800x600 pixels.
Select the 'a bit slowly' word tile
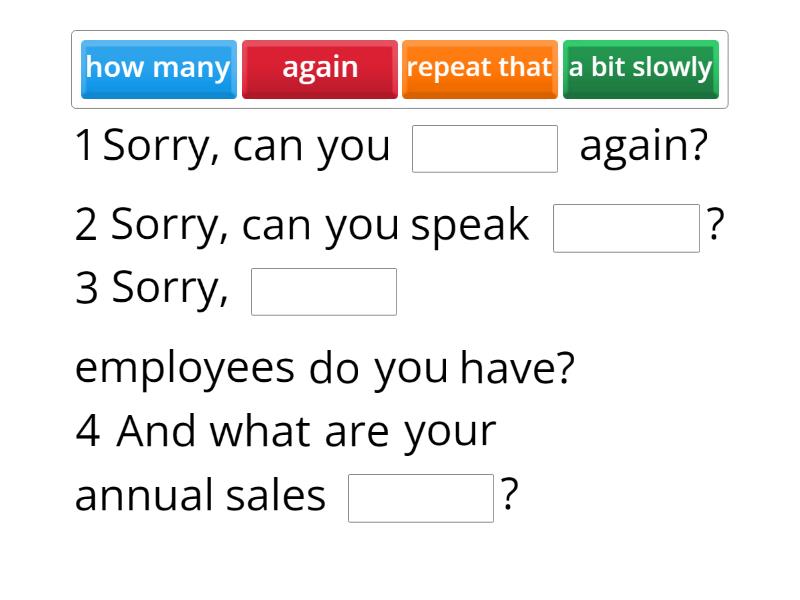point(640,68)
